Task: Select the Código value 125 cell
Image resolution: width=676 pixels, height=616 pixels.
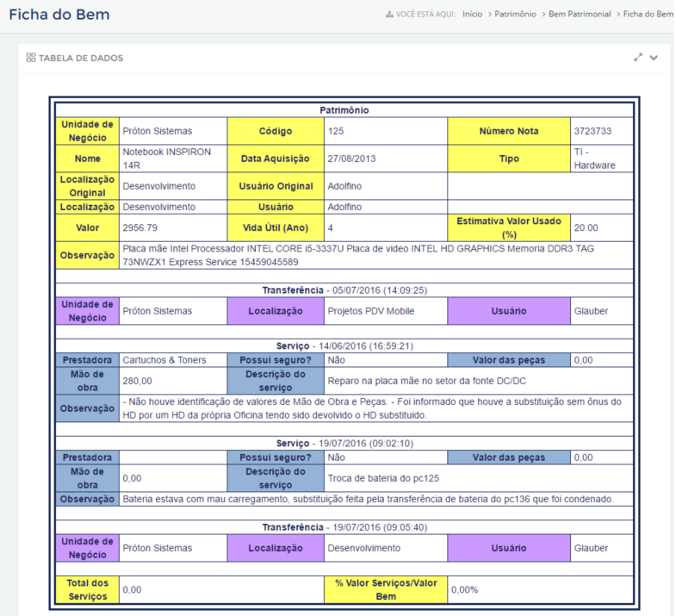Action: (x=386, y=131)
